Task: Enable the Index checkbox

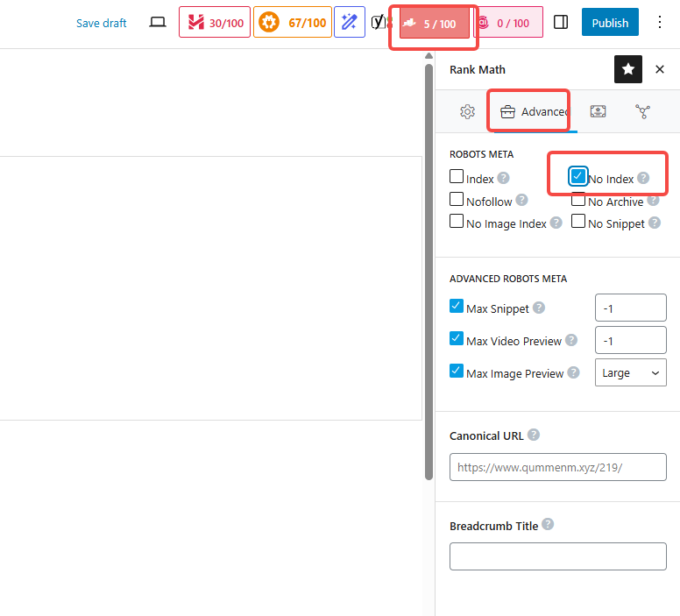Action: 457,176
